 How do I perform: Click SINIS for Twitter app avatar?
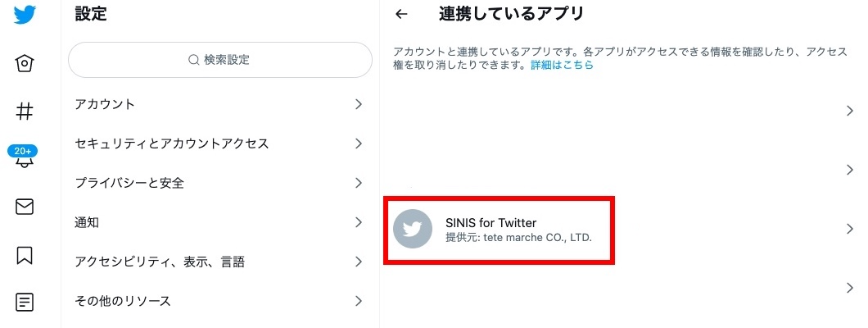(413, 229)
